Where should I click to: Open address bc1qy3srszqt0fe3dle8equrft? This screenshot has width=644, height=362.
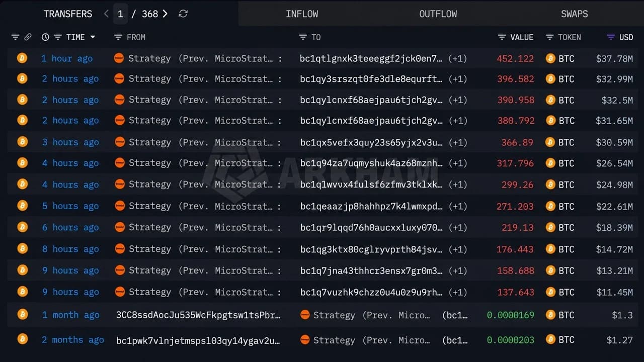[371, 79]
